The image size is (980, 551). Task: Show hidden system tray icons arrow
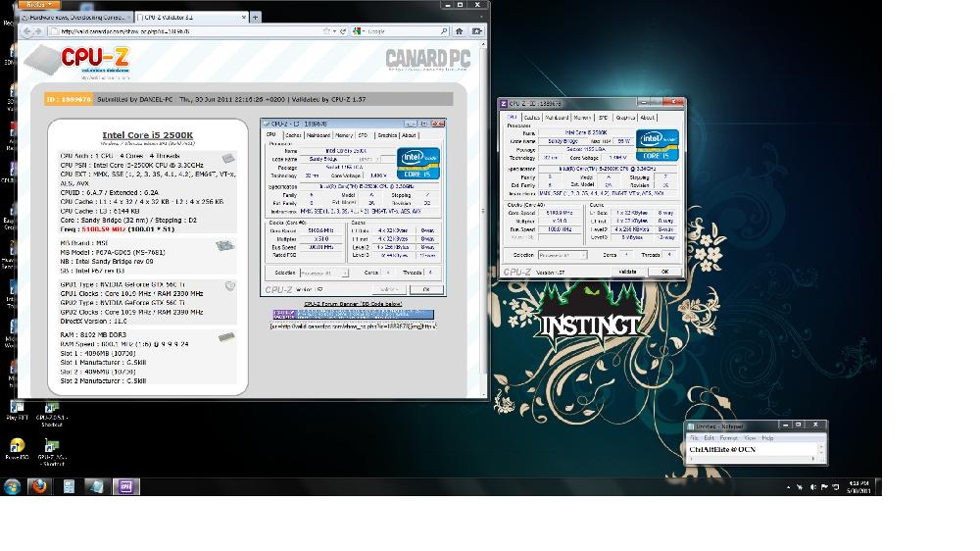point(788,486)
